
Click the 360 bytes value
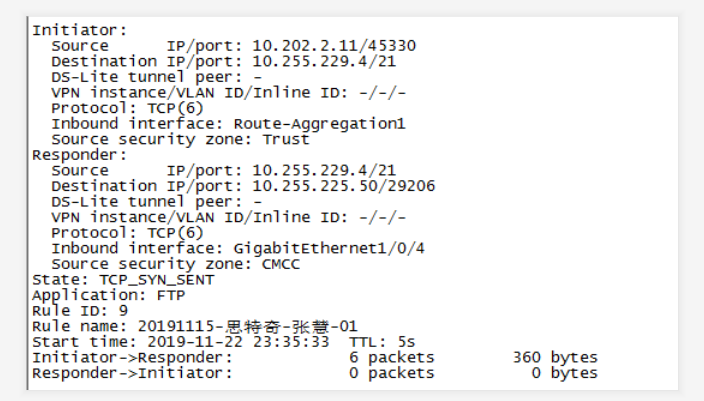(555, 357)
